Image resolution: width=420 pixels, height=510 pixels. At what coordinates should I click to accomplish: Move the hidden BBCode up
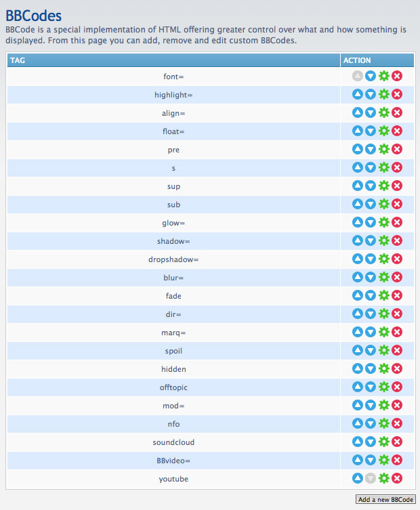click(357, 368)
